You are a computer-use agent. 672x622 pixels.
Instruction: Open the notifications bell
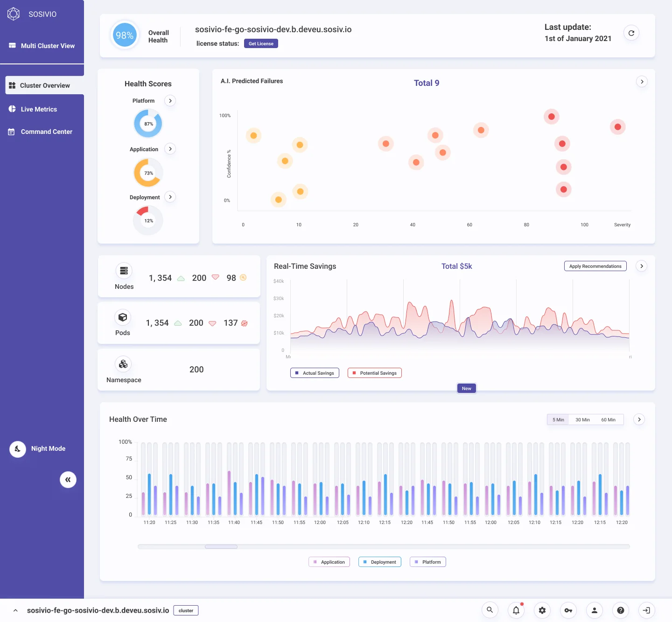coord(516,610)
